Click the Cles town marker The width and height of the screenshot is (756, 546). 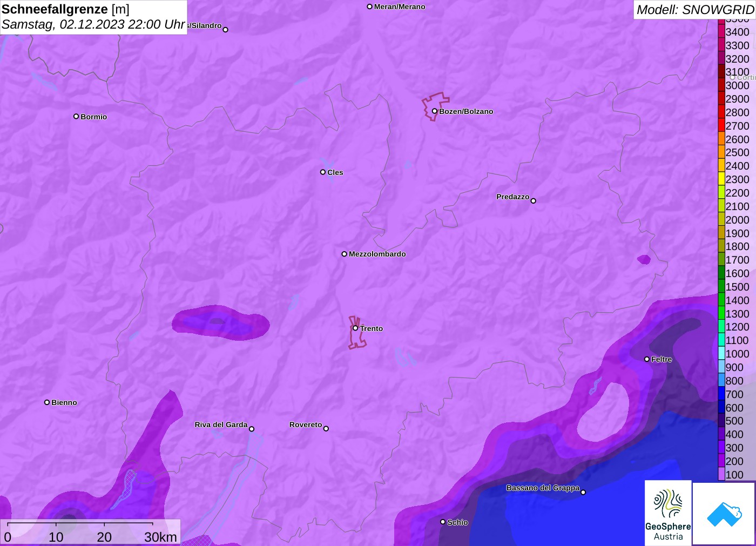[x=323, y=172]
